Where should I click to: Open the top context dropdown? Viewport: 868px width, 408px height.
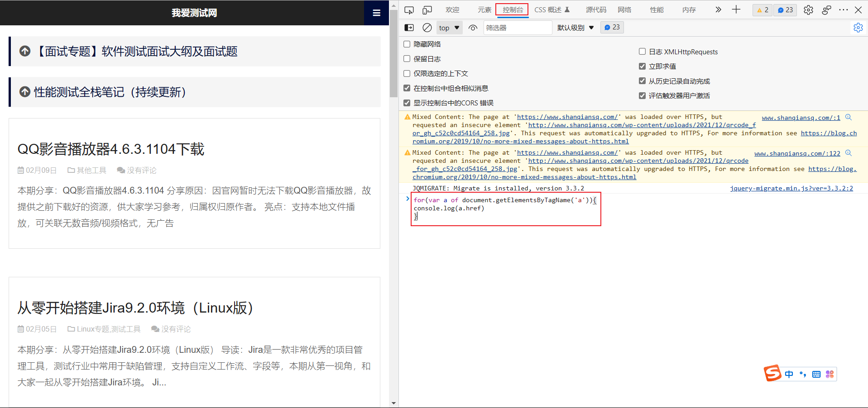(x=449, y=28)
